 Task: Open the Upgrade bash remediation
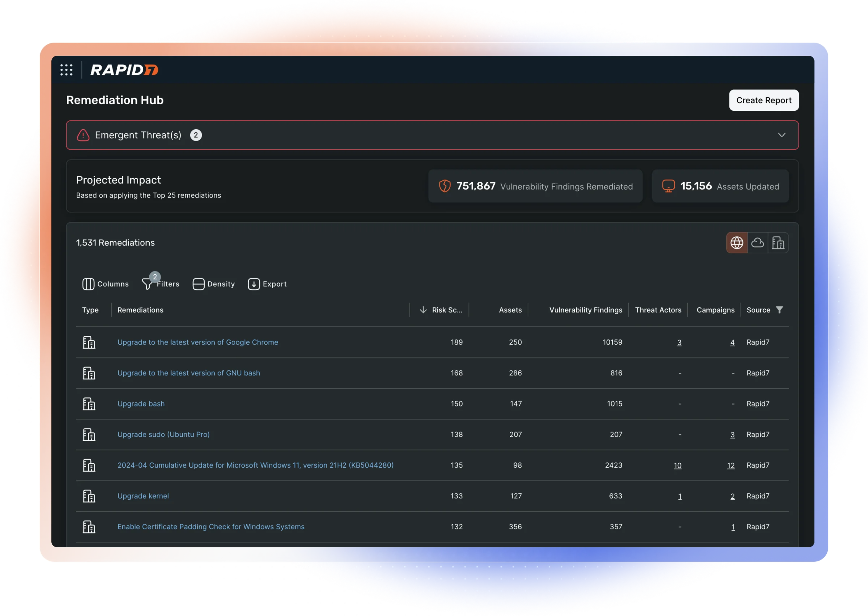point(141,404)
